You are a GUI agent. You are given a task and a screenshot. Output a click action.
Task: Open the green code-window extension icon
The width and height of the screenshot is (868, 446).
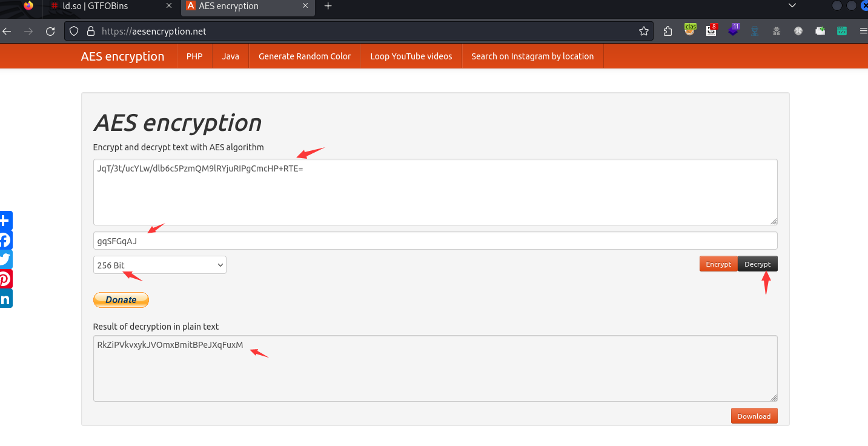[842, 32]
